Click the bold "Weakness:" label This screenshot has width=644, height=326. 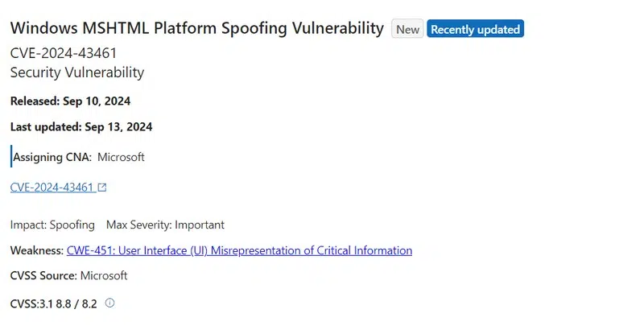(x=37, y=250)
